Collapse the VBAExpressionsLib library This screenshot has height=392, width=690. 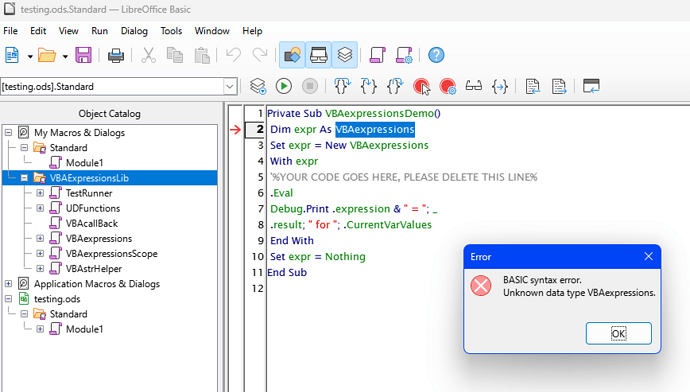pyautogui.click(x=24, y=178)
